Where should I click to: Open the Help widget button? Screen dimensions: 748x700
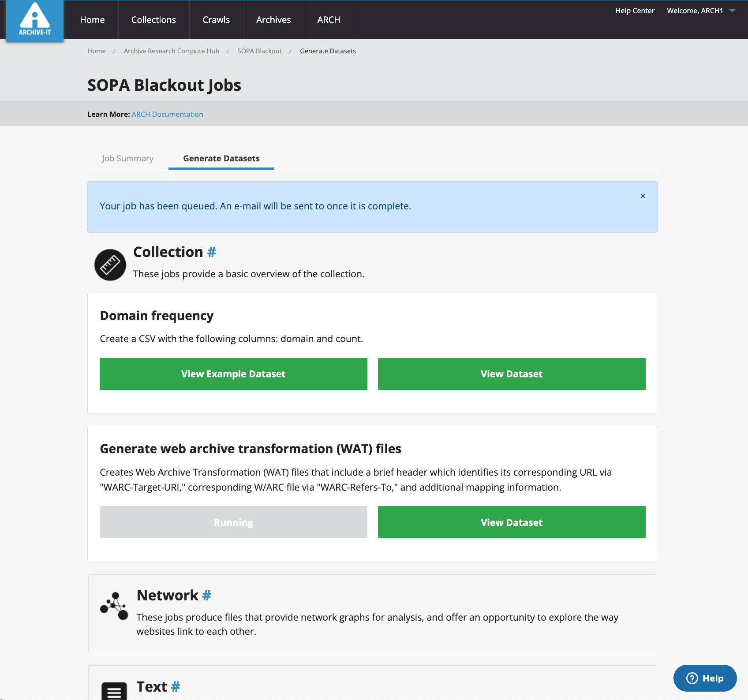point(705,678)
